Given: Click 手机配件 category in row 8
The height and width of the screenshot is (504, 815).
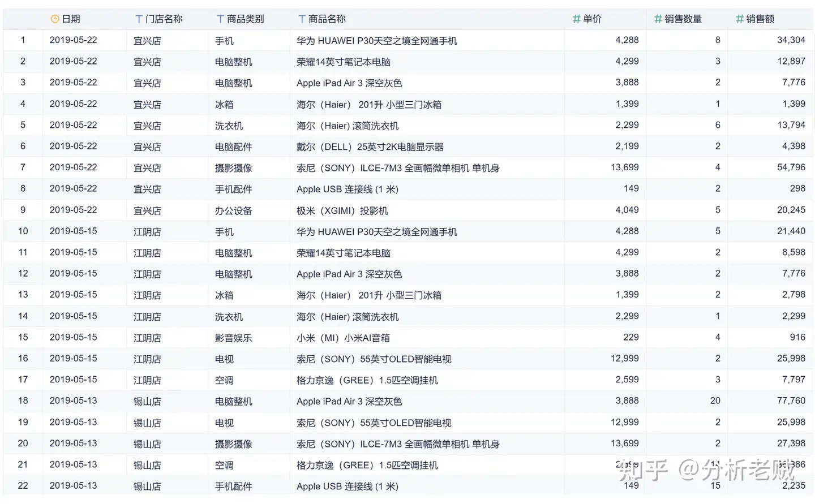Looking at the screenshot, I should pyautogui.click(x=233, y=189).
